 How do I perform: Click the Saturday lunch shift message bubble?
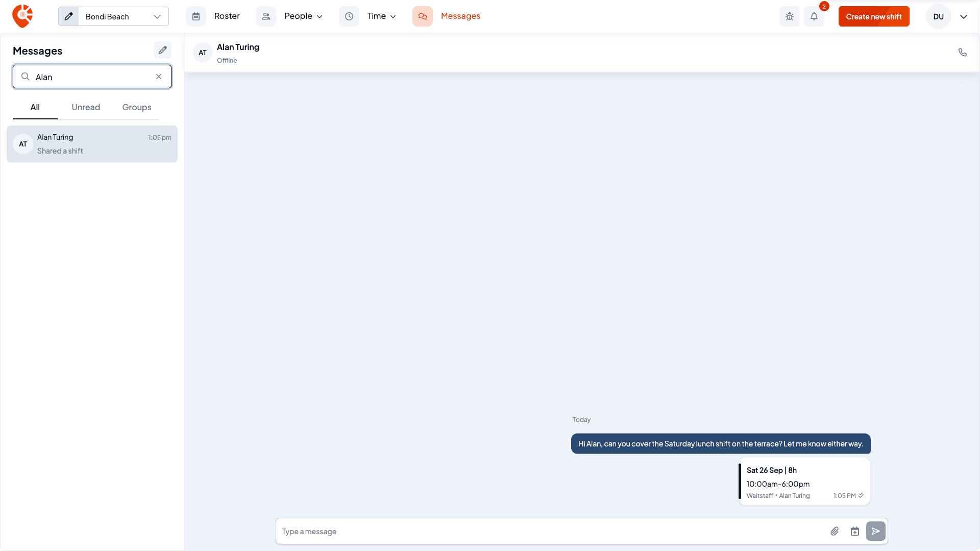tap(721, 444)
